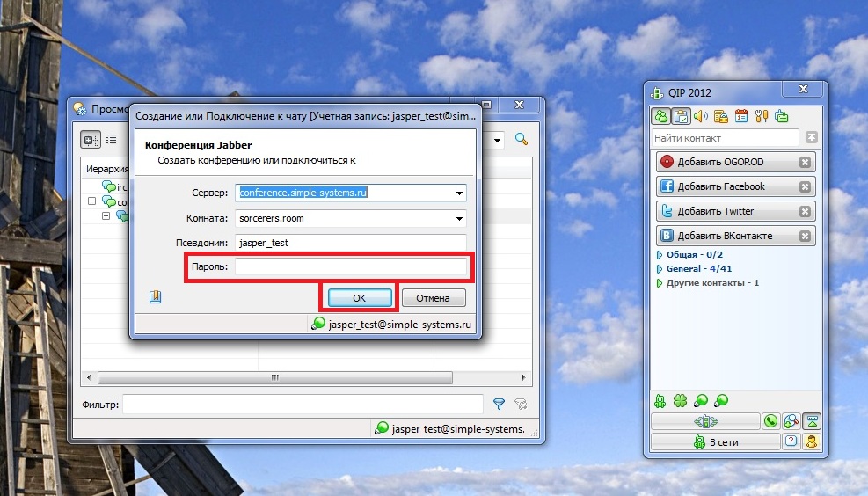Screen dimensions: 868x496
Task: Open the calendar icon in QIP toolbar
Action: click(x=741, y=116)
